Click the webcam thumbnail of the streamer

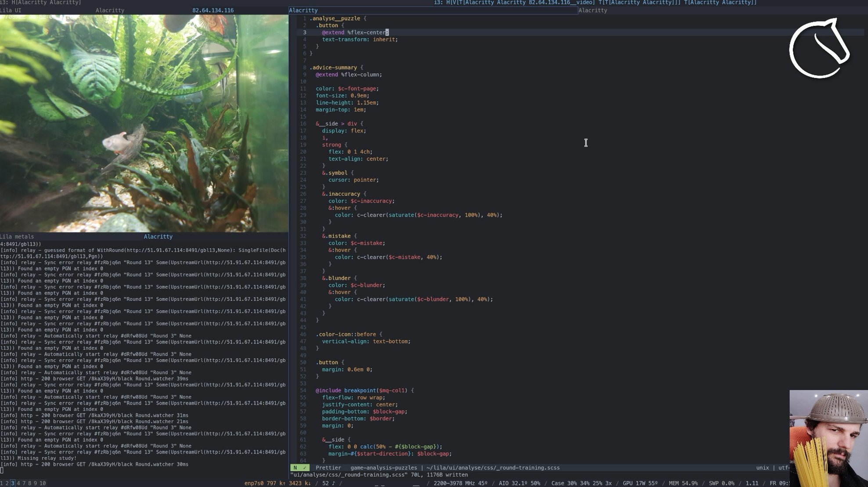(x=828, y=438)
